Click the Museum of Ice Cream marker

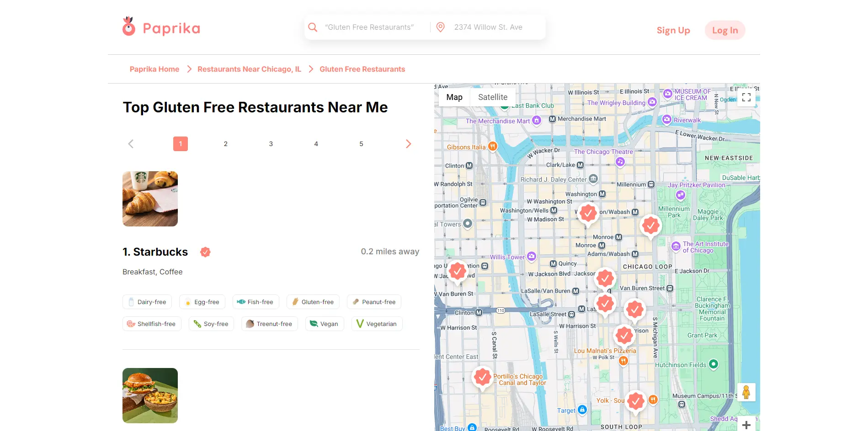tap(668, 94)
